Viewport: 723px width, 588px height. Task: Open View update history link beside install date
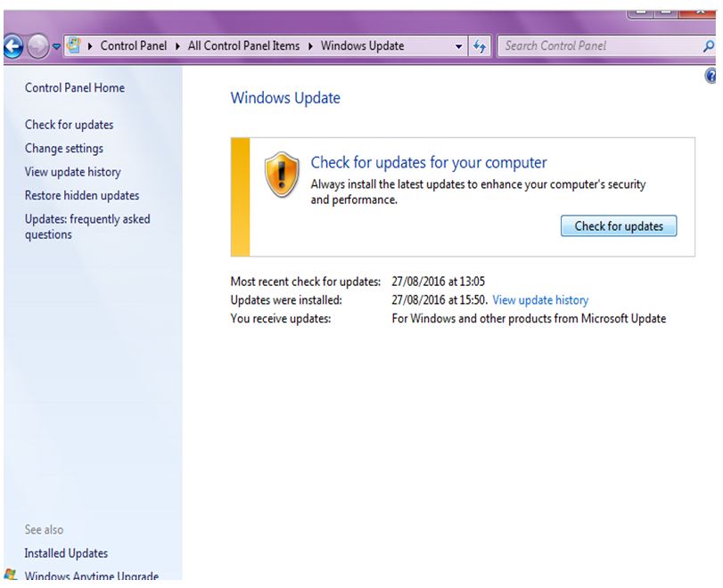540,300
